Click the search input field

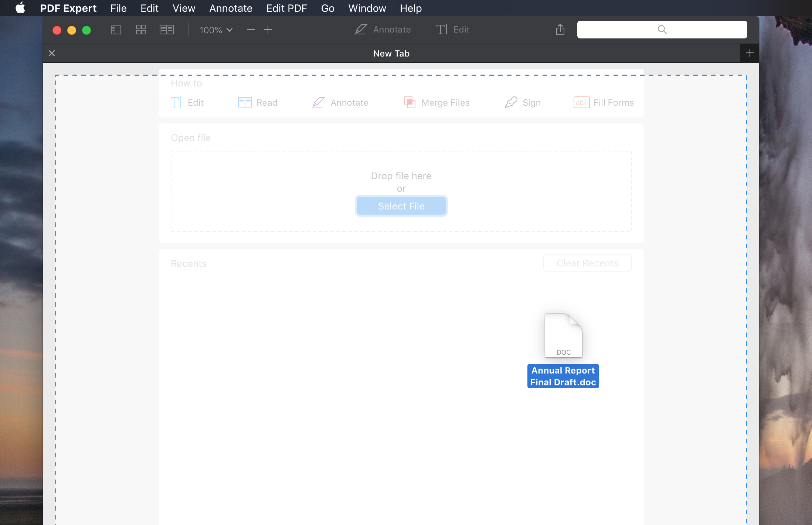point(662,29)
